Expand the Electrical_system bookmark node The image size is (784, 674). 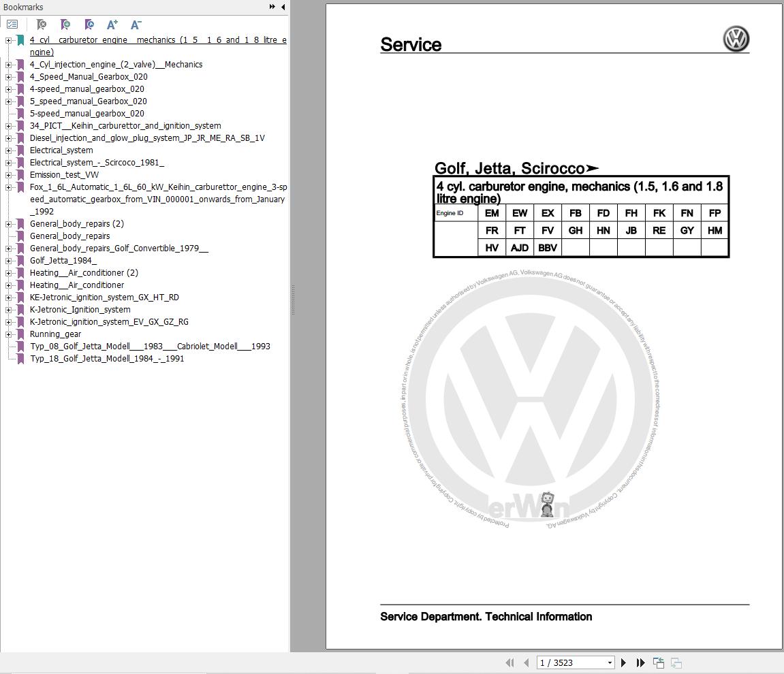tap(8, 150)
